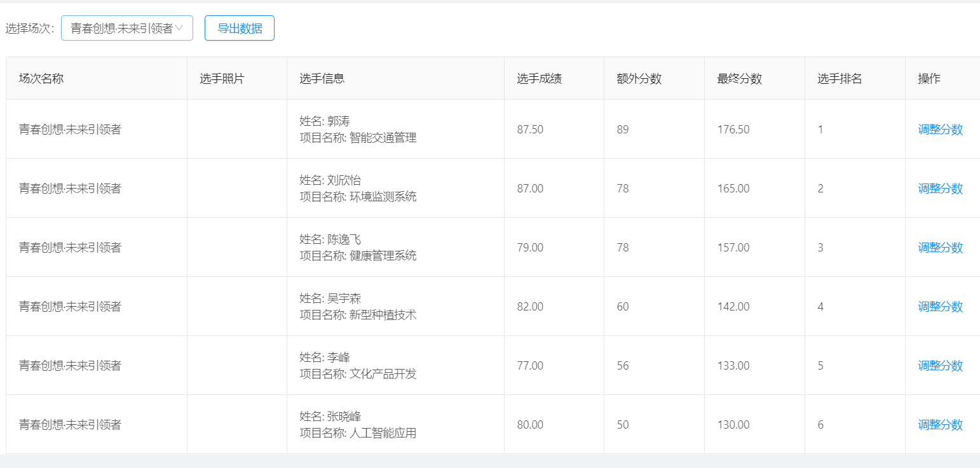
Task: Click the 选择场次: label
Action: point(30,29)
